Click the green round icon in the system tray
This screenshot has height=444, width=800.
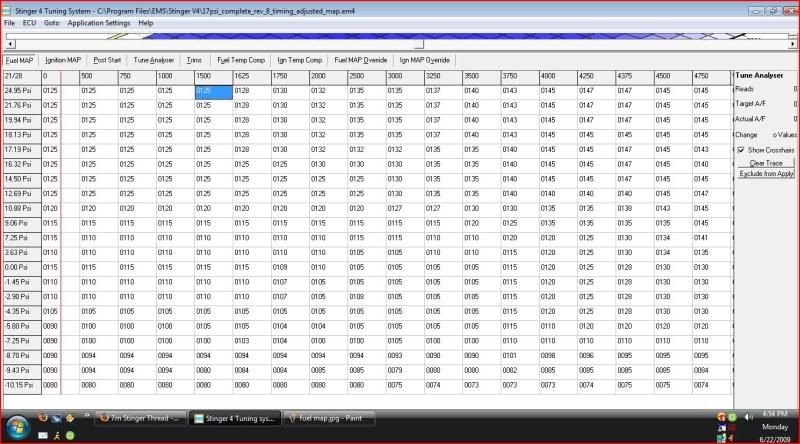click(x=732, y=417)
